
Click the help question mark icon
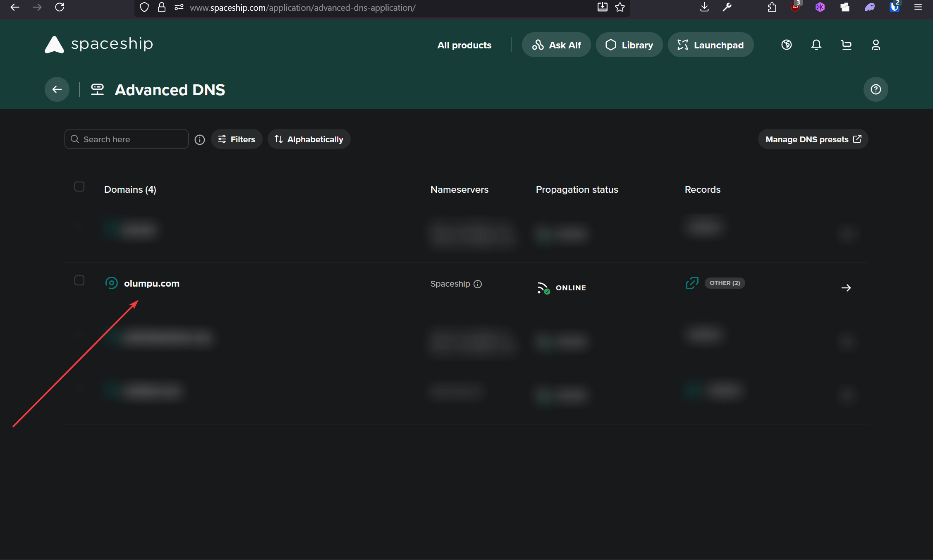(876, 89)
